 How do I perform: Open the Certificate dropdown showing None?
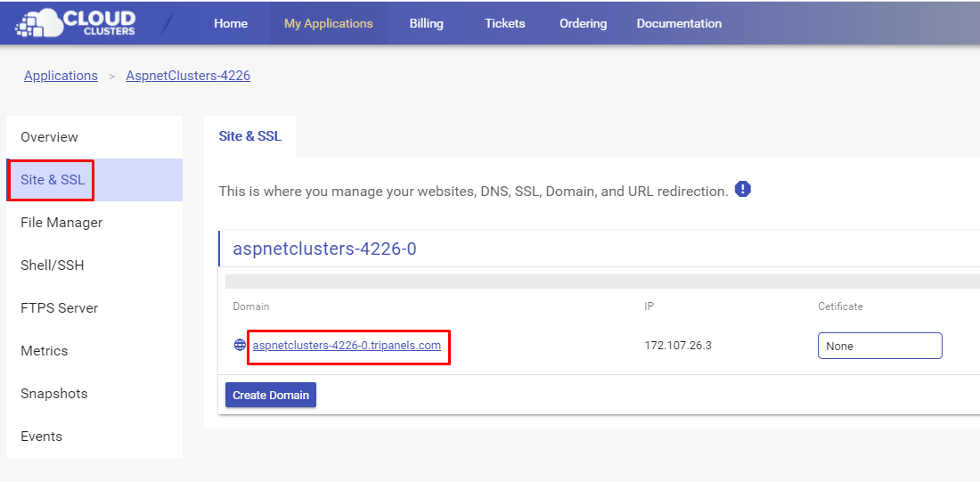pyautogui.click(x=879, y=346)
